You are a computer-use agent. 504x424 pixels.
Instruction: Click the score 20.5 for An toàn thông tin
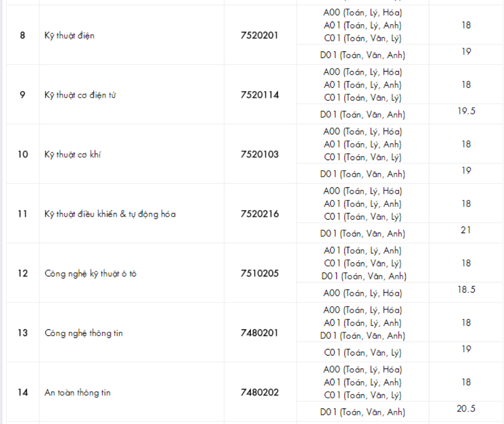pos(466,408)
